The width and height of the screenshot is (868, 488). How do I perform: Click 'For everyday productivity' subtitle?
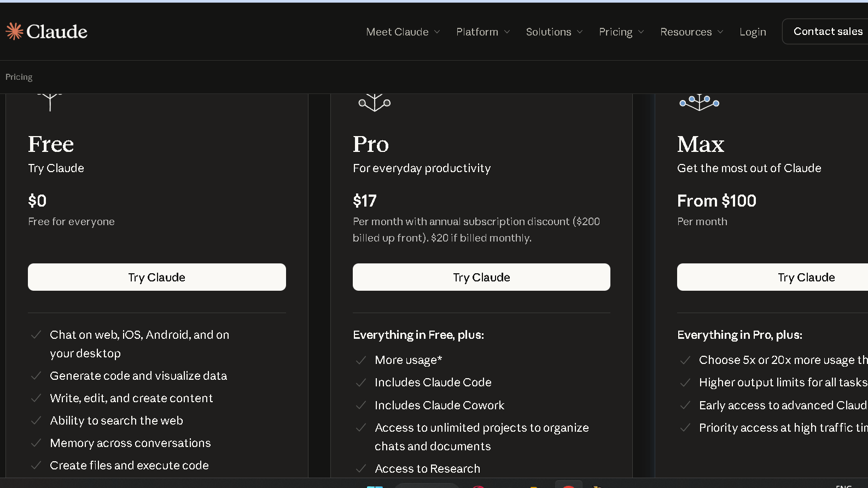point(422,168)
